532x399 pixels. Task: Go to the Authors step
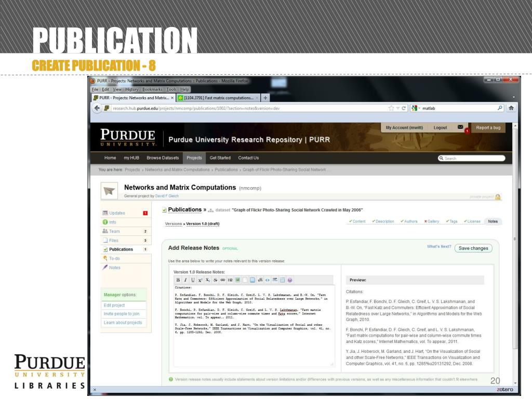tap(409, 221)
